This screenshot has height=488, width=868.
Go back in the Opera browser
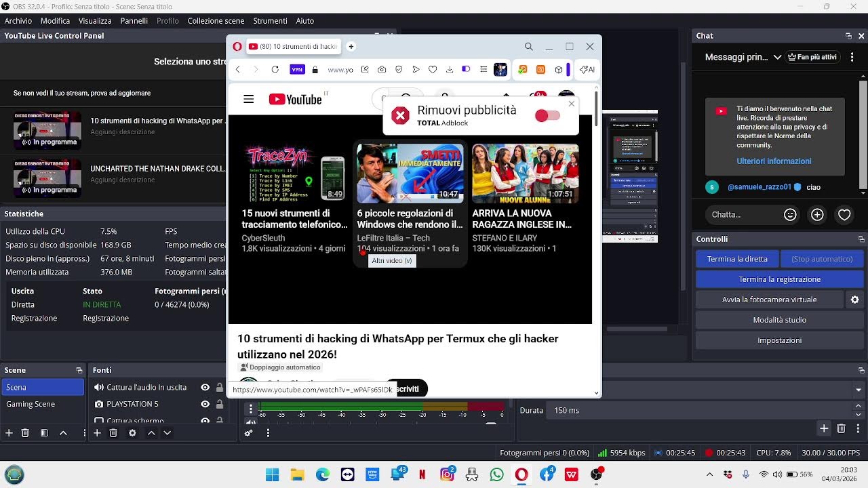(x=238, y=69)
